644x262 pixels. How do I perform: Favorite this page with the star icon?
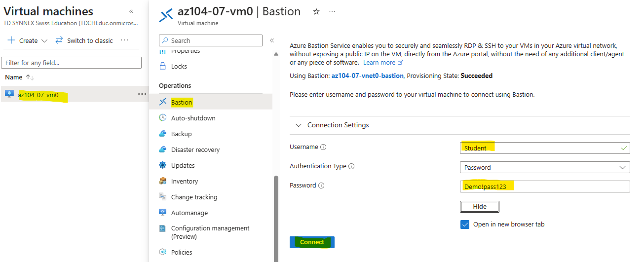[316, 12]
